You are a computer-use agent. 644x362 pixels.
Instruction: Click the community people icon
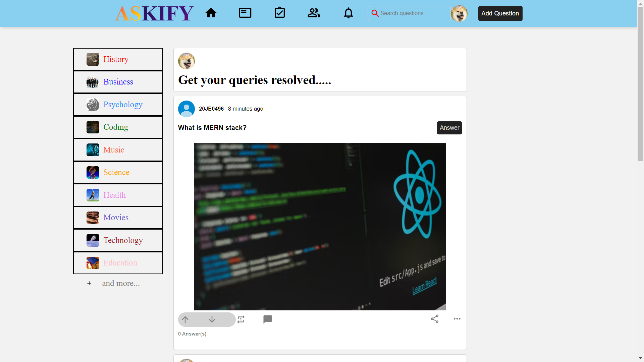314,13
